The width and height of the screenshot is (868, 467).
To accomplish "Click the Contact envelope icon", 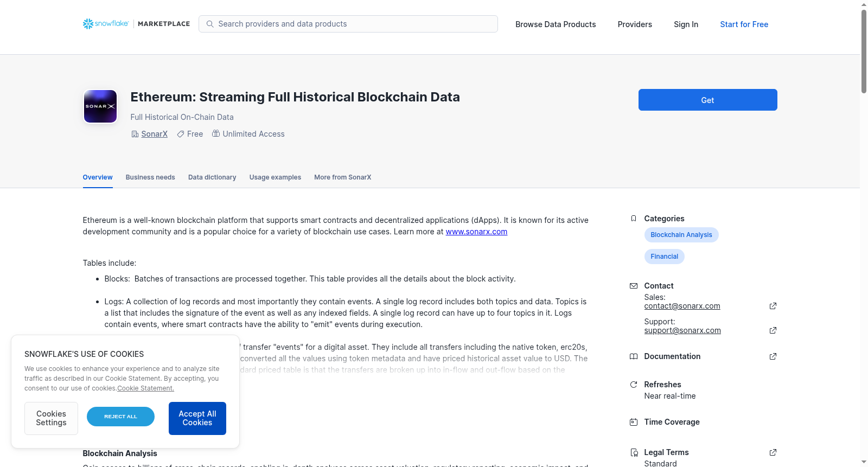I will 633,286.
